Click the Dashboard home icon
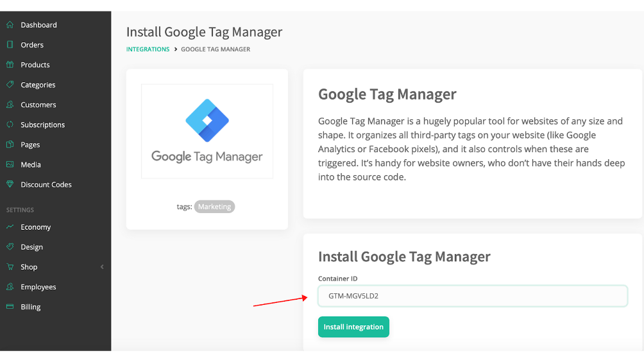 10,24
